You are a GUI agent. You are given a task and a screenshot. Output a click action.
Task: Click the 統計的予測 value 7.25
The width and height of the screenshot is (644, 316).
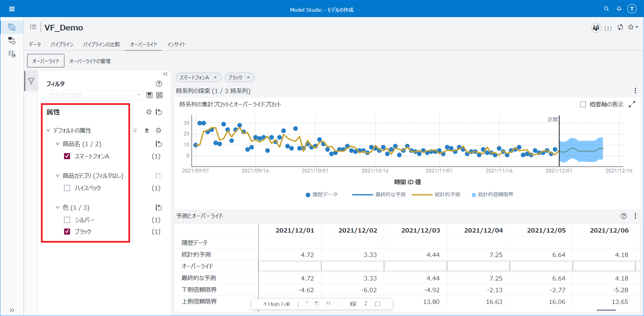point(496,255)
